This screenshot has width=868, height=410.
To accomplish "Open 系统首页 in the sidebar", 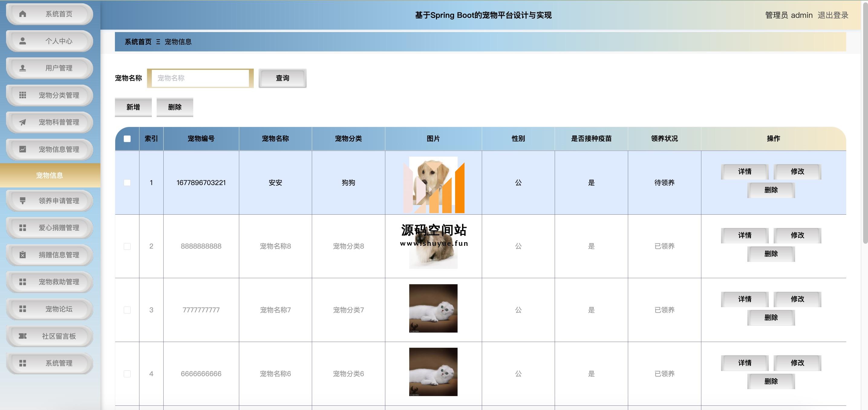I will [x=50, y=14].
